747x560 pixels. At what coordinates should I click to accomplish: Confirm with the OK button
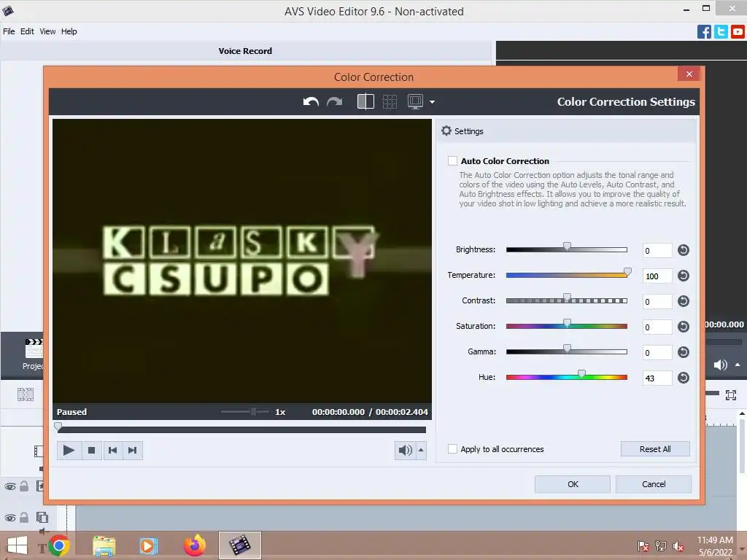click(573, 484)
